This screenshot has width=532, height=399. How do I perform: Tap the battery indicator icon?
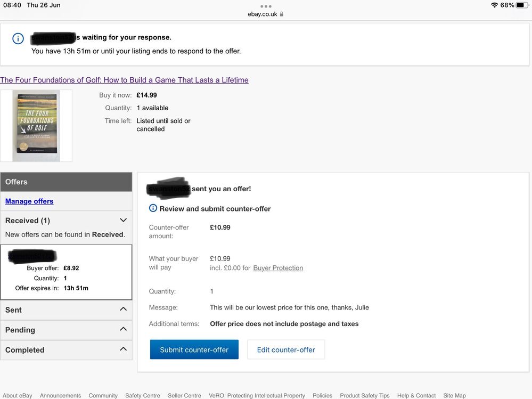click(521, 5)
